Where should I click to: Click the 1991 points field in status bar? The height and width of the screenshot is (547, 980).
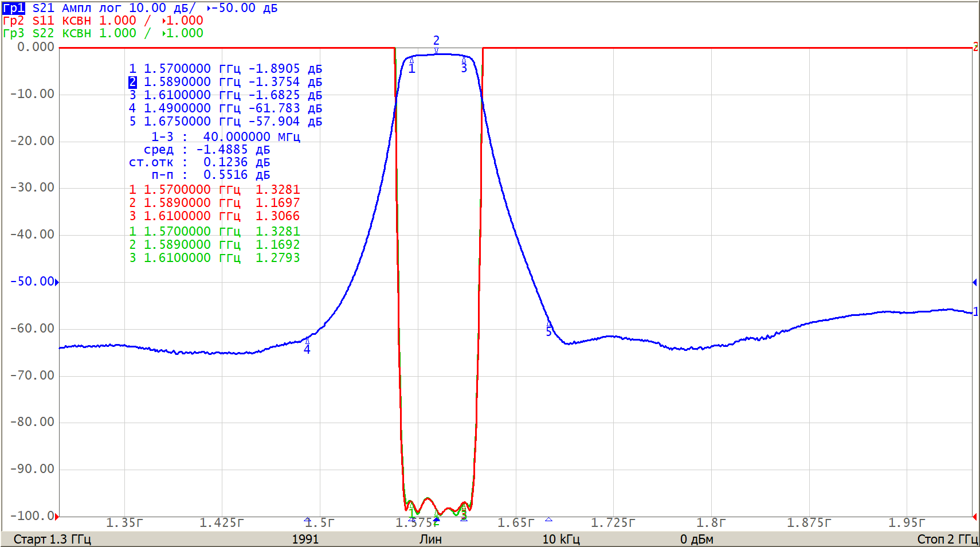point(305,539)
